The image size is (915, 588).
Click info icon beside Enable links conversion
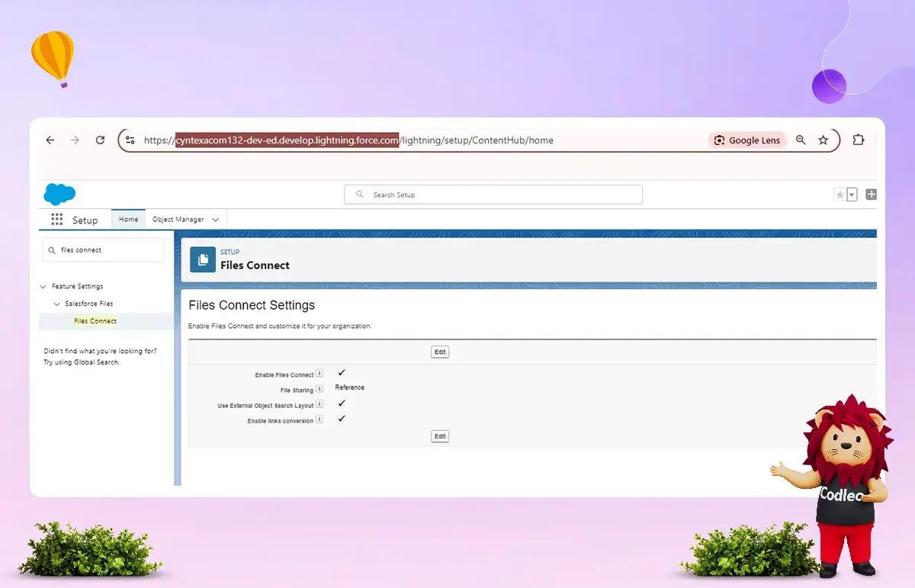pyautogui.click(x=319, y=419)
